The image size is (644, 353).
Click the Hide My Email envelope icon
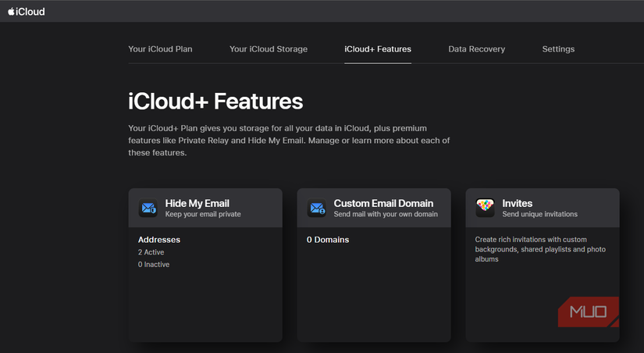148,208
